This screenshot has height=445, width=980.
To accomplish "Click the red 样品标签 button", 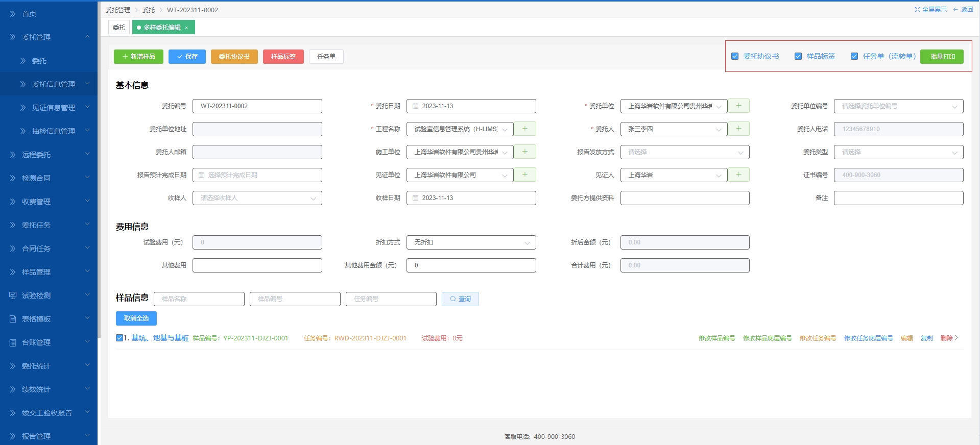I will point(283,57).
